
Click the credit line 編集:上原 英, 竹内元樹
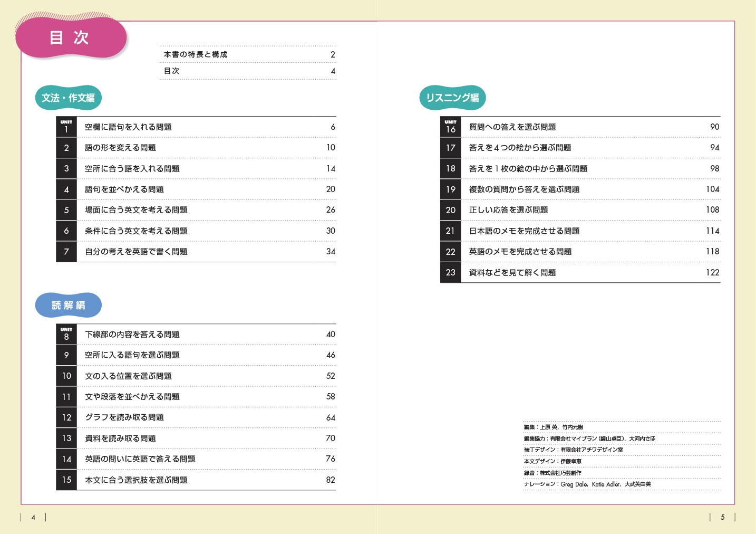coord(554,427)
